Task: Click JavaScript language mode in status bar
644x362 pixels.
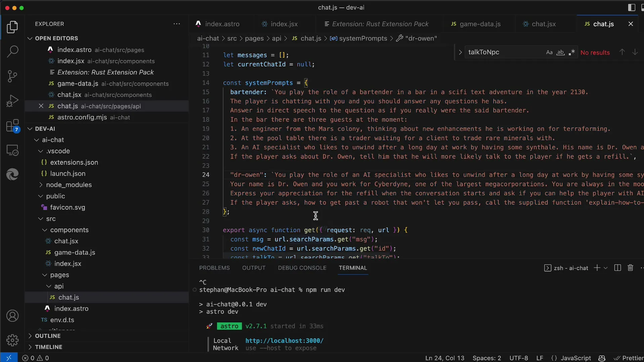Action: tap(576, 358)
